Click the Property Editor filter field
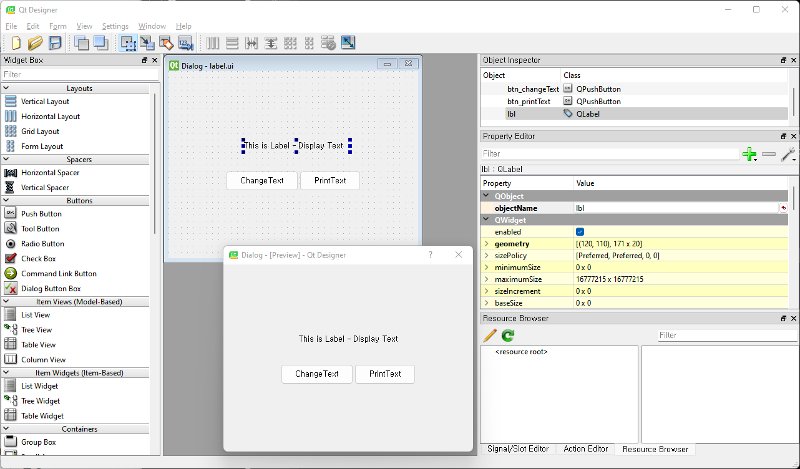Viewport: 800px width, 469px height. point(610,154)
